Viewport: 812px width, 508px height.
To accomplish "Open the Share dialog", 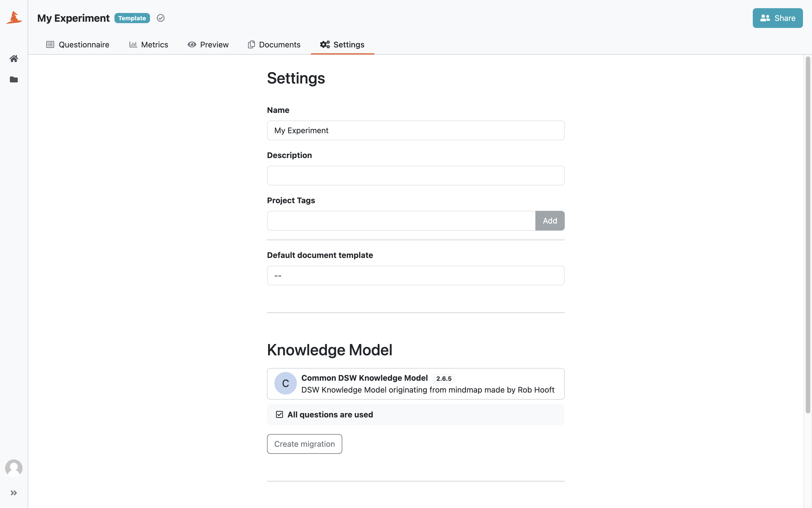I will tap(777, 18).
